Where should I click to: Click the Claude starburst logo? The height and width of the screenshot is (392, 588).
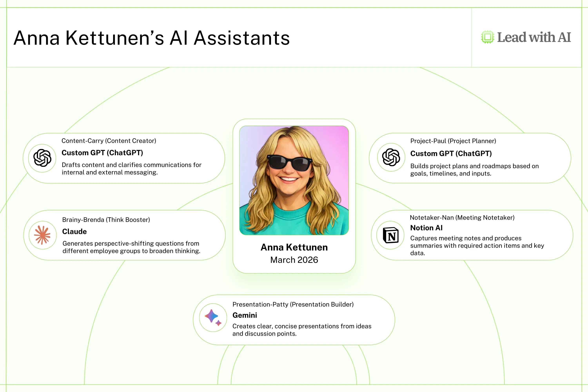[x=43, y=235]
